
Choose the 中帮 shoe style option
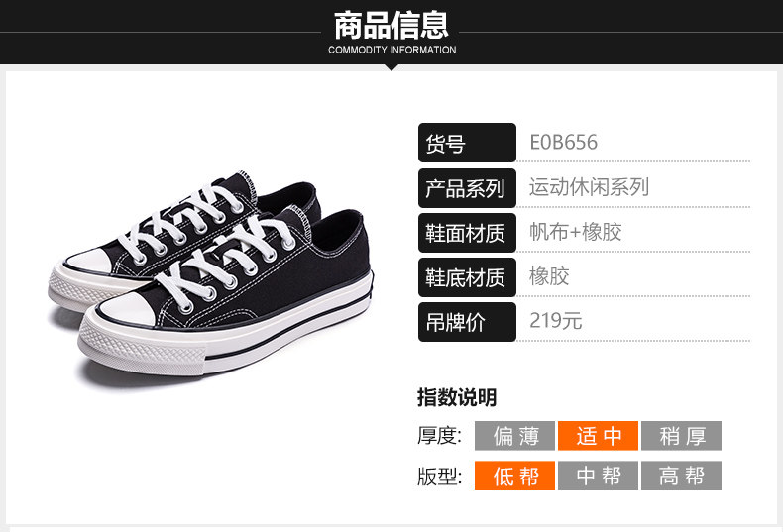click(x=598, y=476)
